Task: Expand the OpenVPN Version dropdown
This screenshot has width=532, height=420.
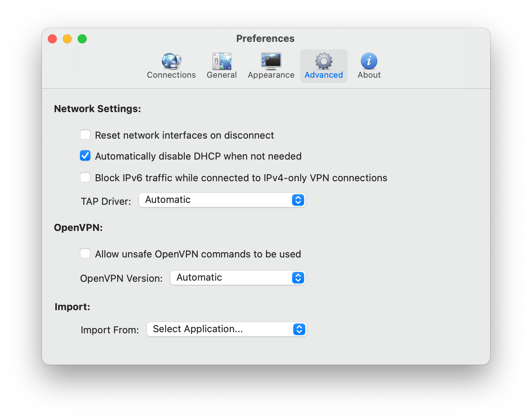Action: point(238,278)
